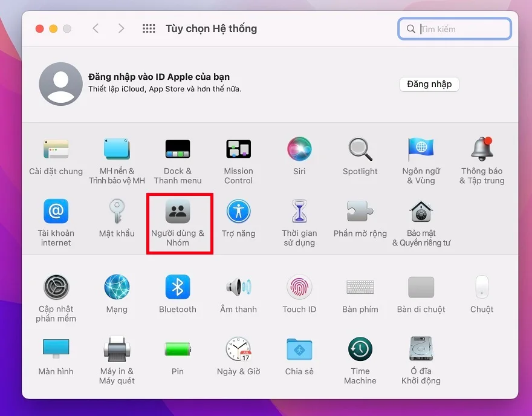Show all preference panes grid icon
The image size is (532, 416).
pyautogui.click(x=149, y=28)
